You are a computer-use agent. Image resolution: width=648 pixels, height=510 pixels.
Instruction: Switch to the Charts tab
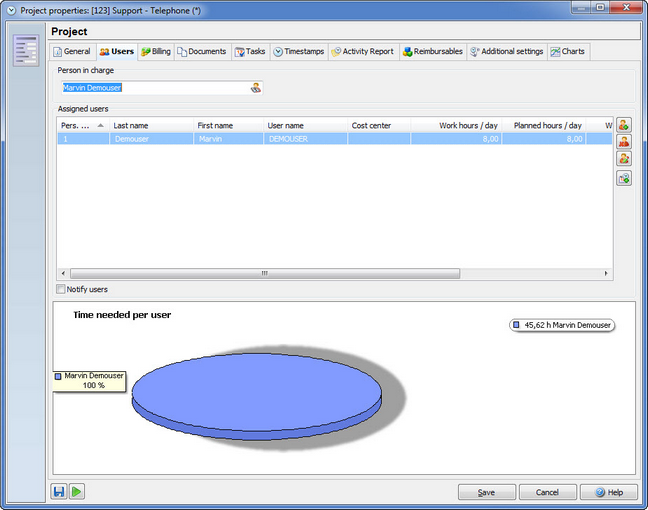pyautogui.click(x=568, y=52)
